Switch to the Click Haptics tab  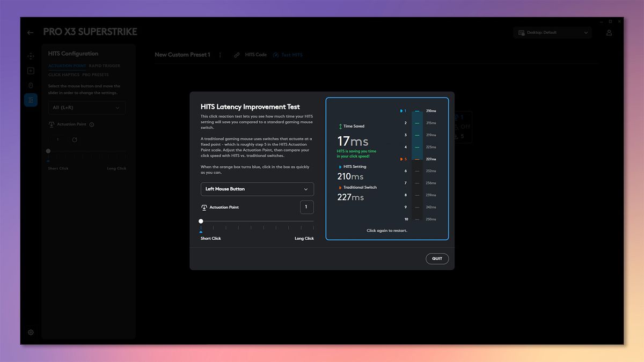(64, 75)
